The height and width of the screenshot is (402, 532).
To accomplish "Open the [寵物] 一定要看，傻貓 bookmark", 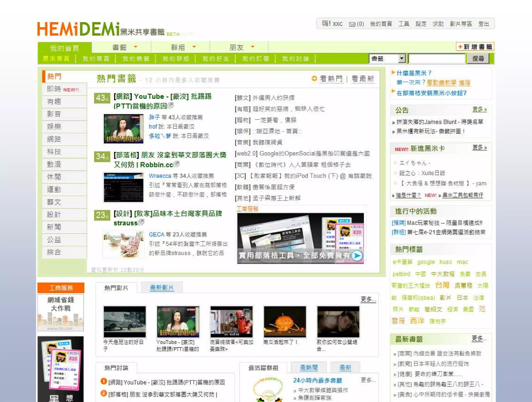I will pyautogui.click(x=265, y=120).
